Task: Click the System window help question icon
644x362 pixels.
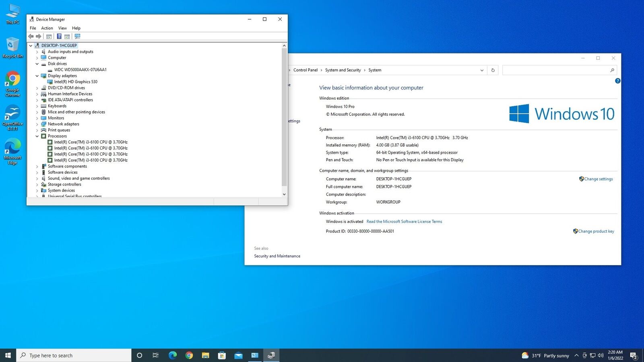Action: [617, 81]
